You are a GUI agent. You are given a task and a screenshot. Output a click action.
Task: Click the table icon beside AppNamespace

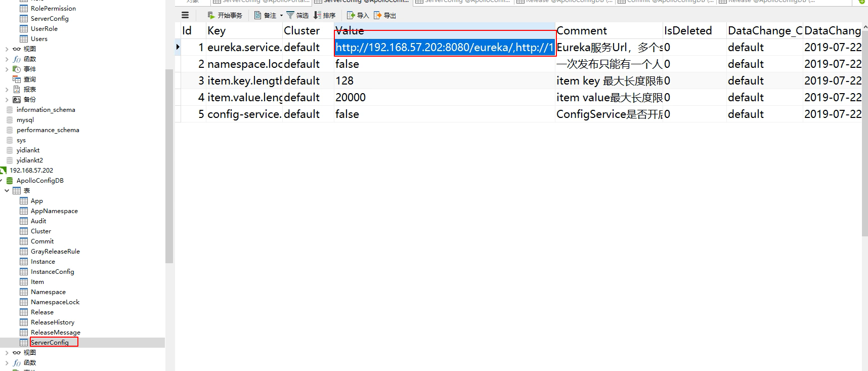coord(24,211)
